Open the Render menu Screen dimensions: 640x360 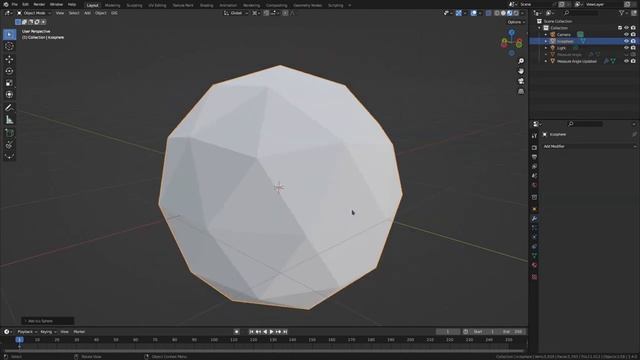(x=39, y=4)
